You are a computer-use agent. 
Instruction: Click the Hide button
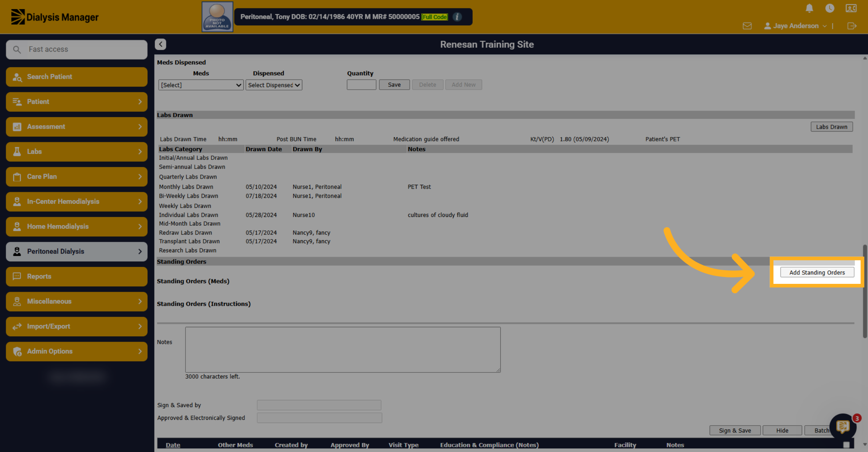[x=782, y=430]
